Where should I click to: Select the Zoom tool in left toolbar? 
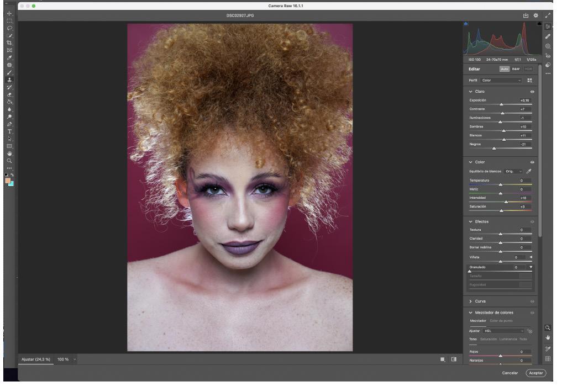[x=9, y=161]
